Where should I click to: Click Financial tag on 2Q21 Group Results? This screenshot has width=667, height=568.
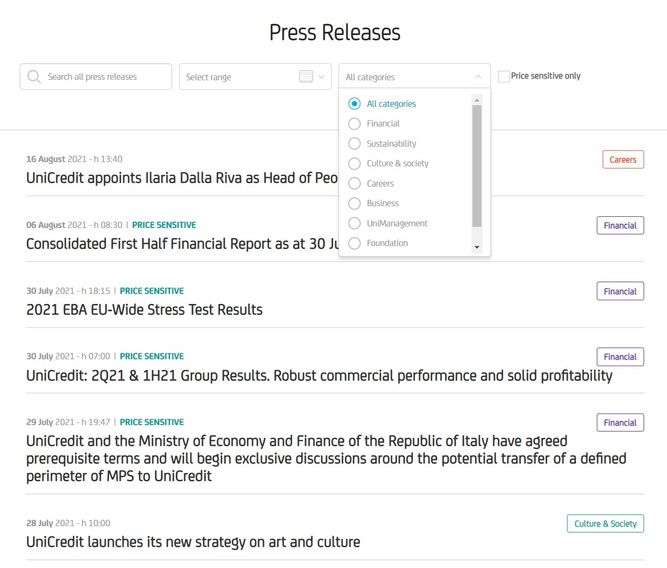pos(620,357)
